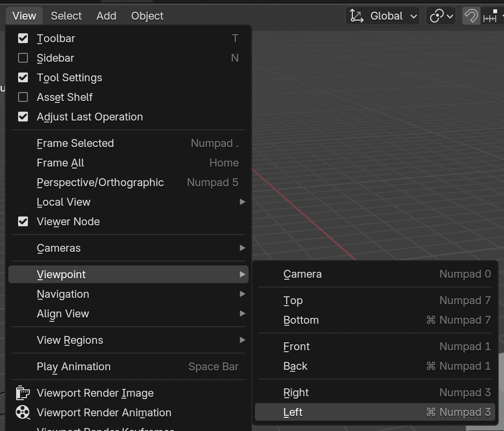The height and width of the screenshot is (431, 504).
Task: Uncheck the Toolbar checkbox
Action: click(23, 38)
